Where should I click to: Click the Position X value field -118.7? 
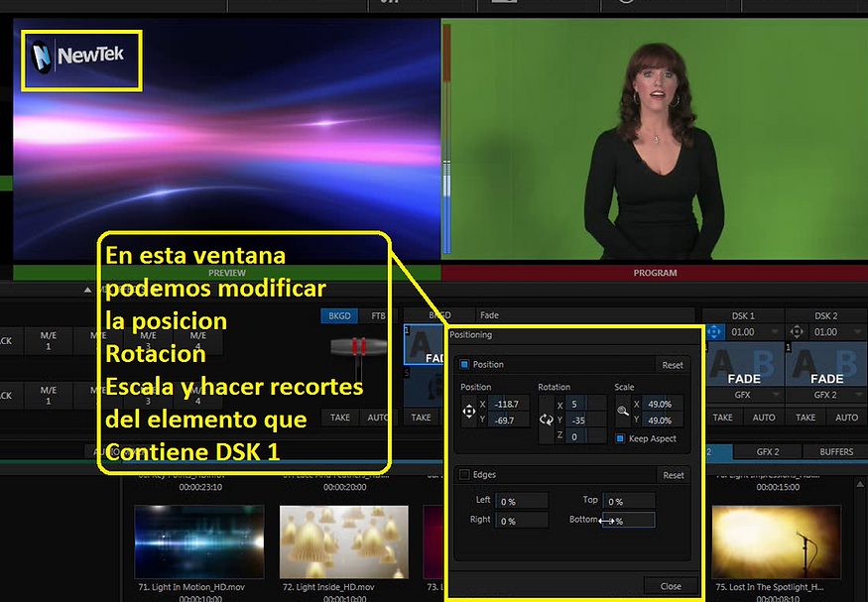(x=508, y=404)
